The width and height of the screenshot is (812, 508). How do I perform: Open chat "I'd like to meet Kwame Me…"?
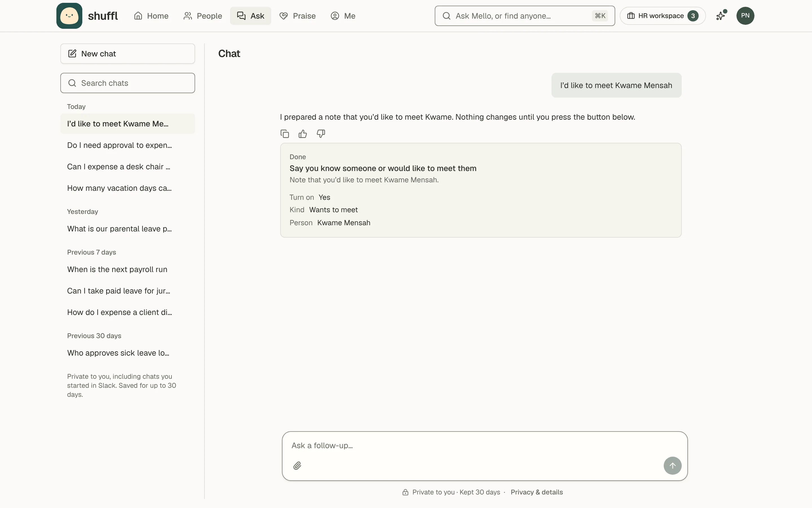tap(127, 124)
